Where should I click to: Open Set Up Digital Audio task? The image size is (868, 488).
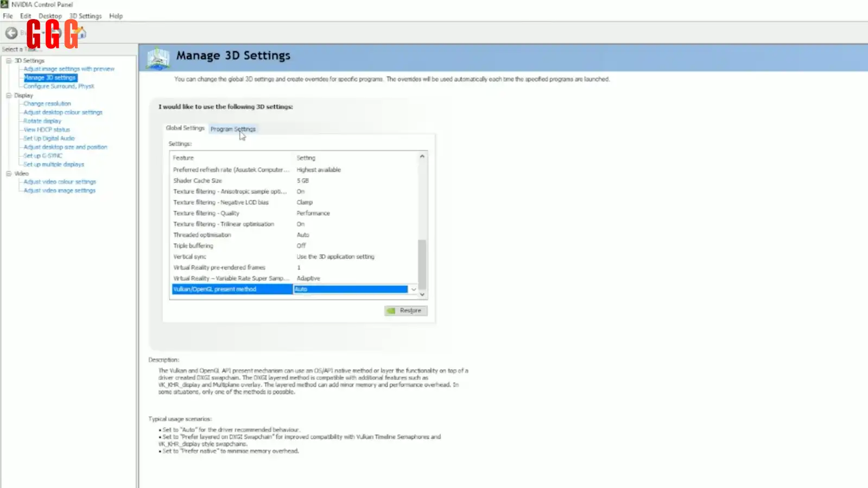(x=49, y=138)
